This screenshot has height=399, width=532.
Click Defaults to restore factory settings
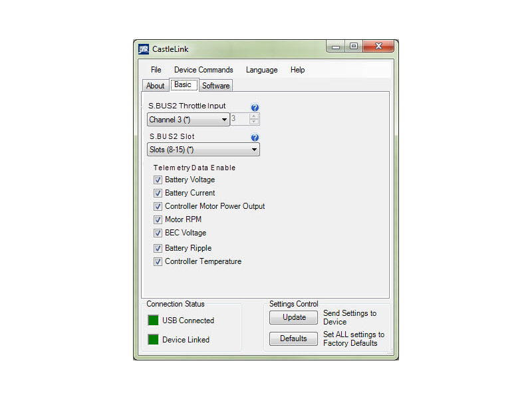[293, 338]
